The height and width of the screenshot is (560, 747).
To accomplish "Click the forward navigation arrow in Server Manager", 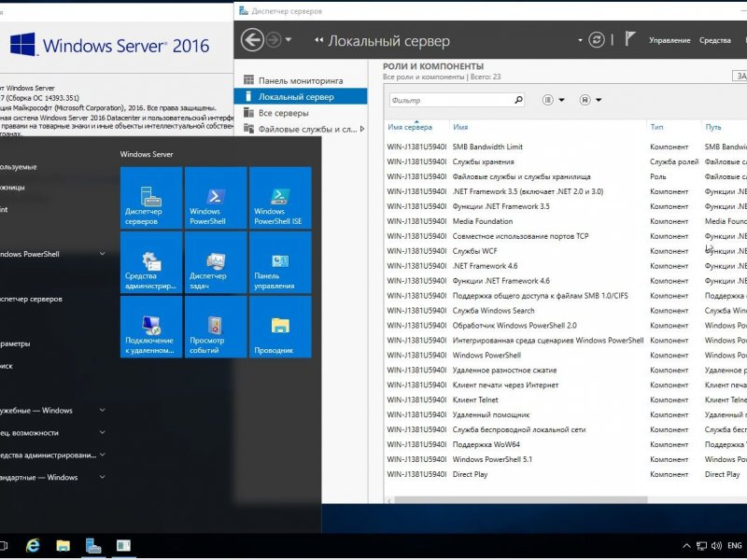I will (x=274, y=40).
